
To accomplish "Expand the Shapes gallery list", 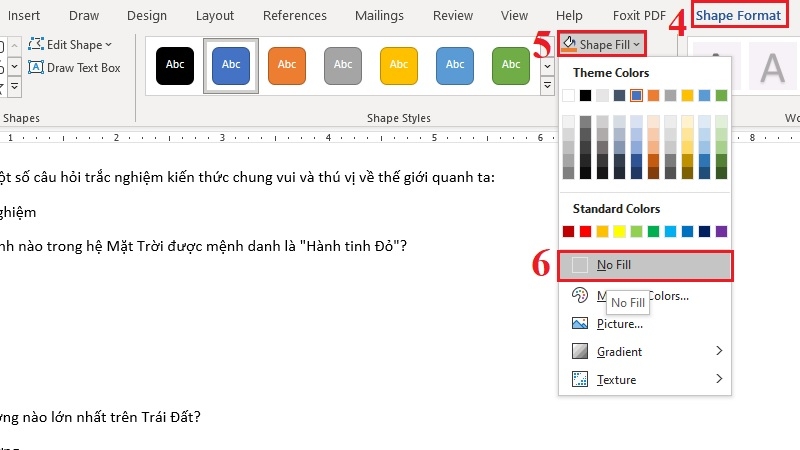I will pos(14,87).
